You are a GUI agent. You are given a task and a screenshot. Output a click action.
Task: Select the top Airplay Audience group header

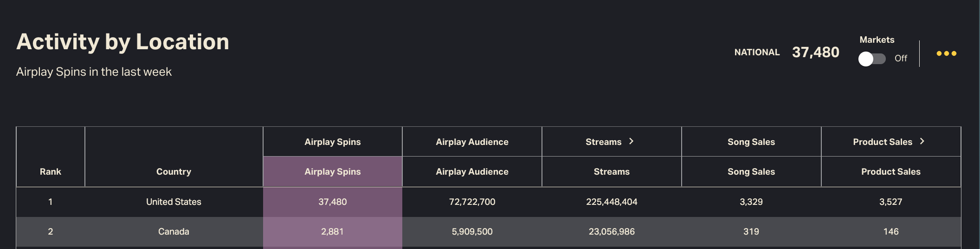[472, 142]
